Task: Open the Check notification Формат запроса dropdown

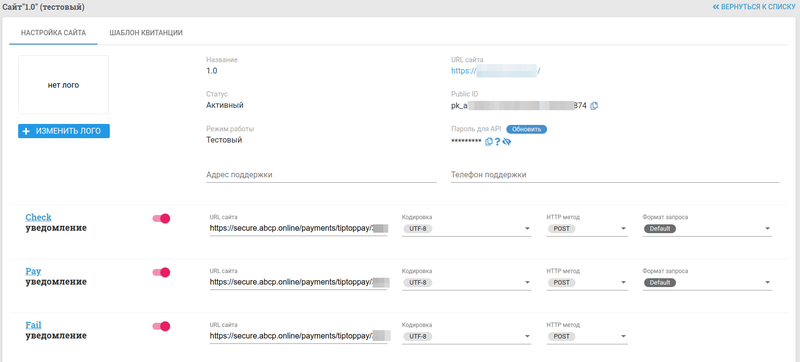Action: click(x=707, y=229)
